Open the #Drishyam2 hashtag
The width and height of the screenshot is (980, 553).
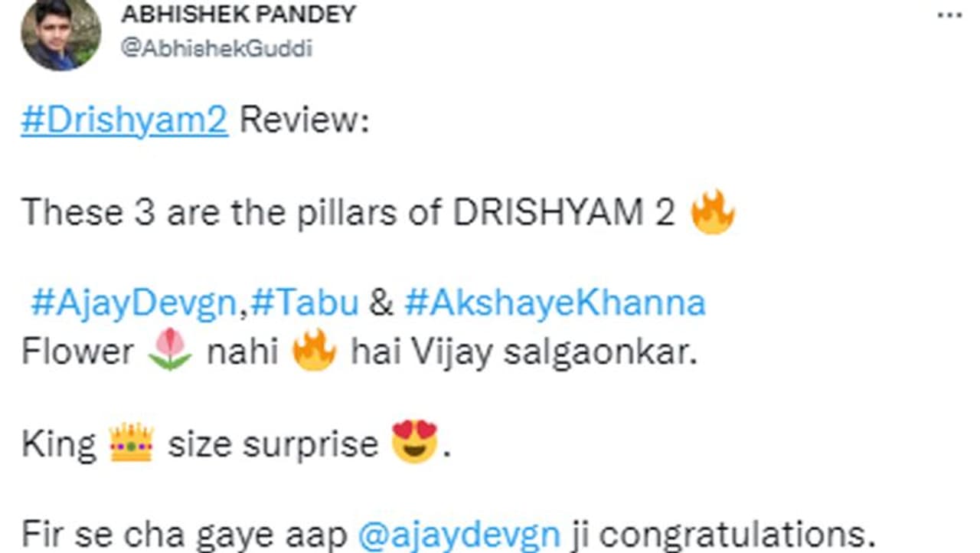tap(124, 123)
